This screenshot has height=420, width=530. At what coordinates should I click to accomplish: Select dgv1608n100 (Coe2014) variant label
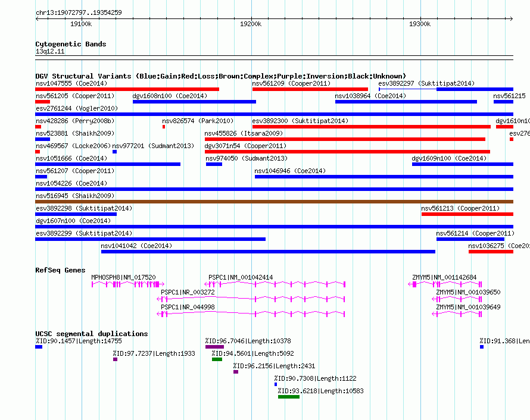(170, 96)
